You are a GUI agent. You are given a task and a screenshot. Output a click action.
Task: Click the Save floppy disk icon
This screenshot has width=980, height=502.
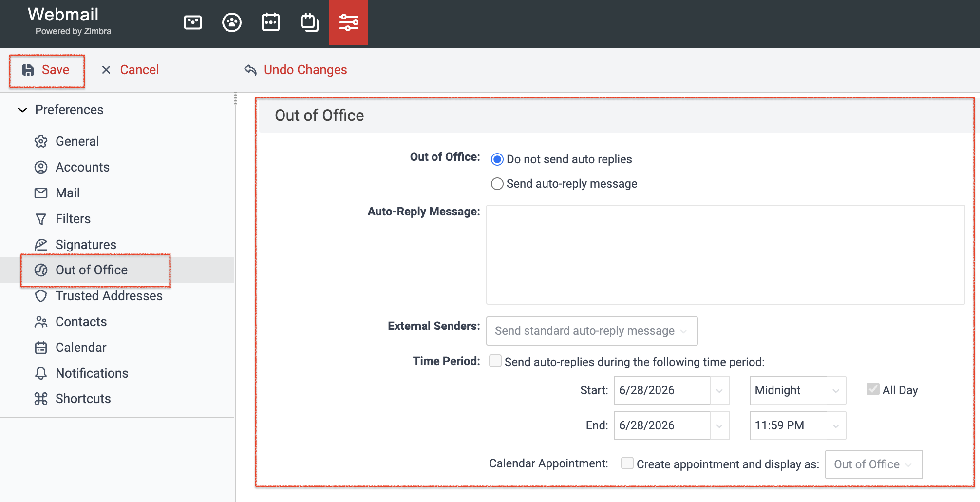[28, 70]
